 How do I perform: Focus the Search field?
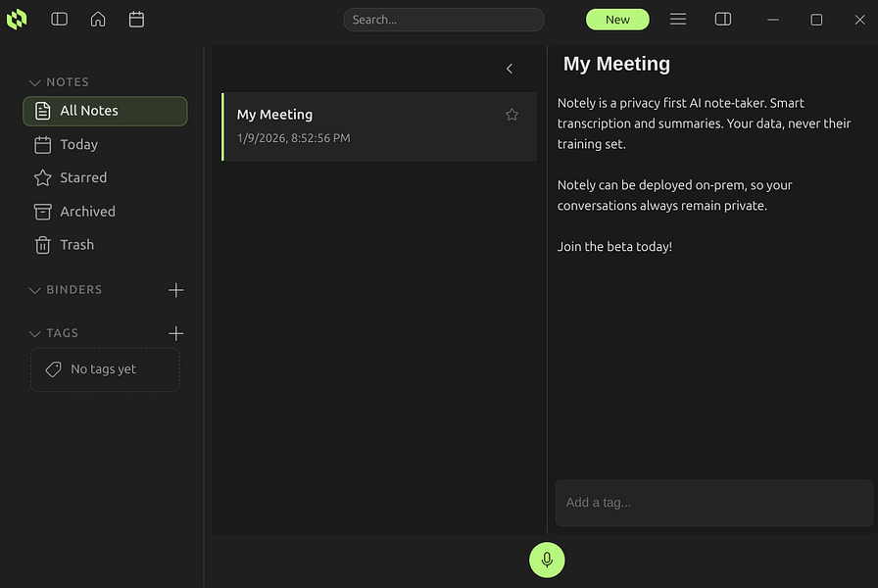click(x=444, y=20)
